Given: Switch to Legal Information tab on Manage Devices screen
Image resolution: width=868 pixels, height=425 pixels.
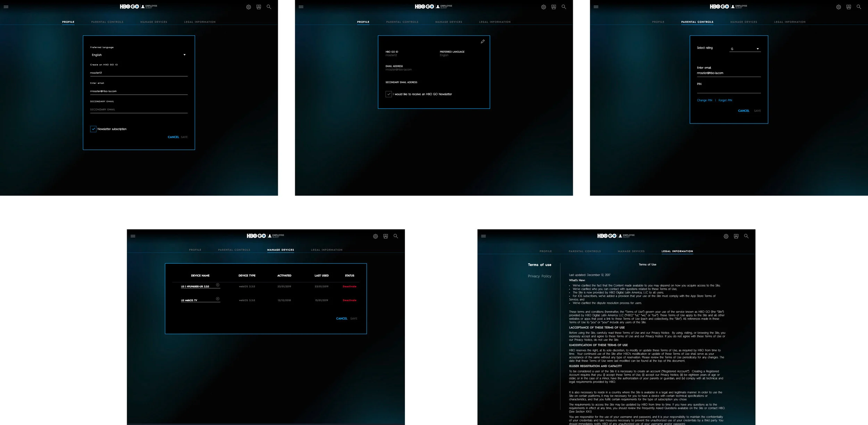Looking at the screenshot, I should coord(326,250).
